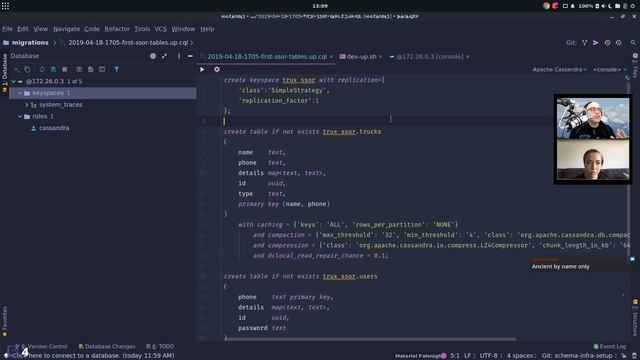The height and width of the screenshot is (360, 640).
Task: Collapse the roles folder
Action: (x=20, y=116)
